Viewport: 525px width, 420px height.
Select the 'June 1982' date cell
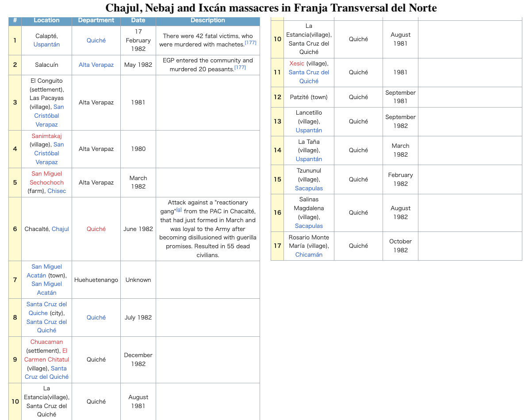(138, 229)
